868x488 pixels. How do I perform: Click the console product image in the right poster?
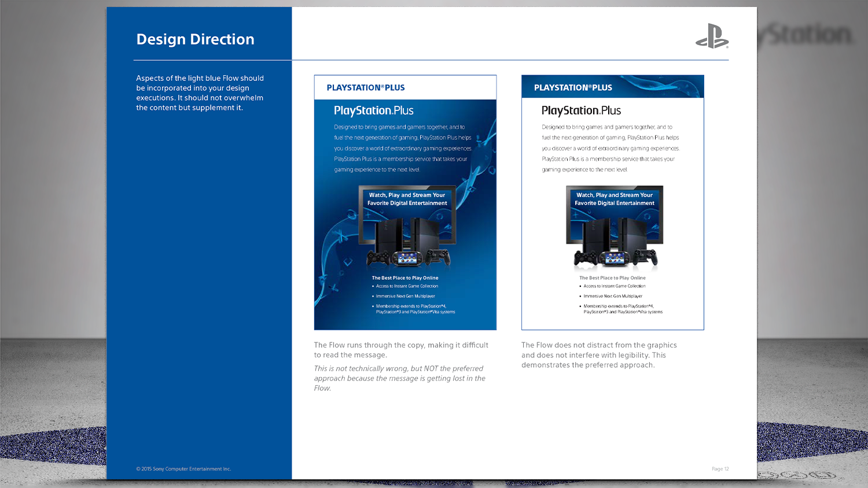coord(615,227)
